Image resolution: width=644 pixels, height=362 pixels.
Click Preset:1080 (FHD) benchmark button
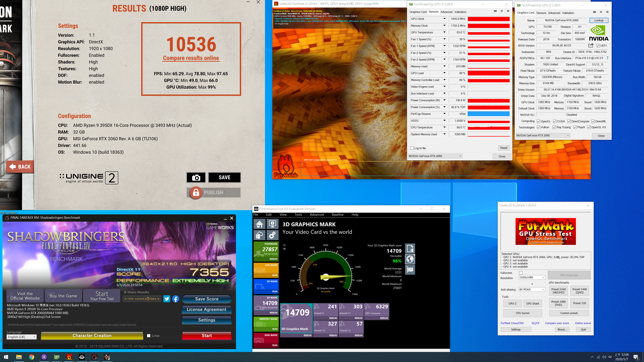click(x=558, y=303)
